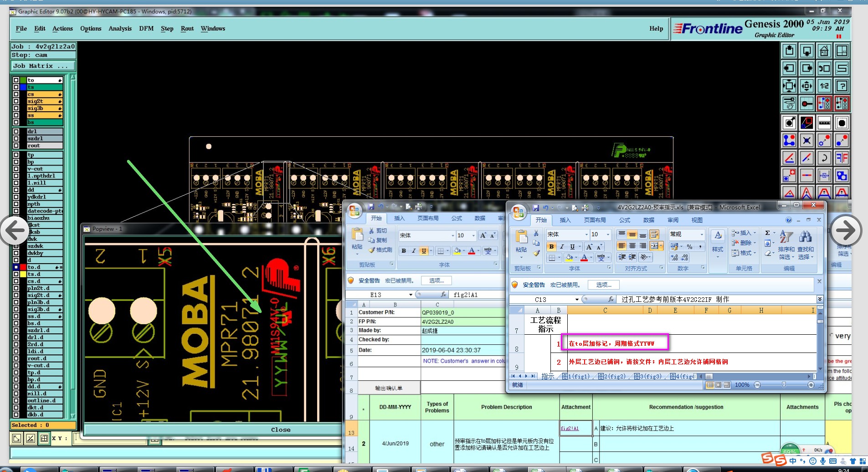Image resolution: width=868 pixels, height=472 pixels.
Task: Click the Italic button in front Excel
Action: coord(562,247)
